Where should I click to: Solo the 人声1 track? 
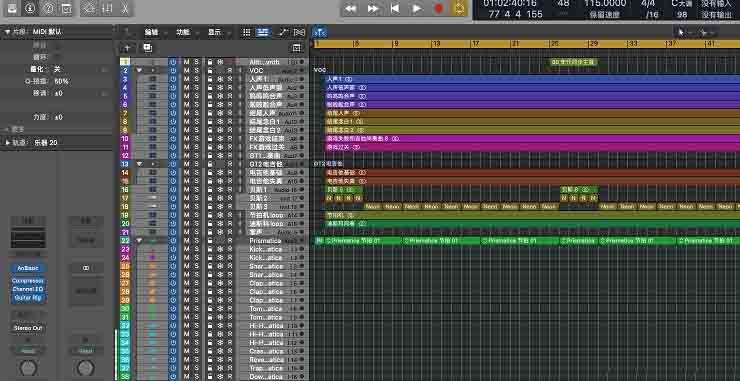click(x=196, y=79)
